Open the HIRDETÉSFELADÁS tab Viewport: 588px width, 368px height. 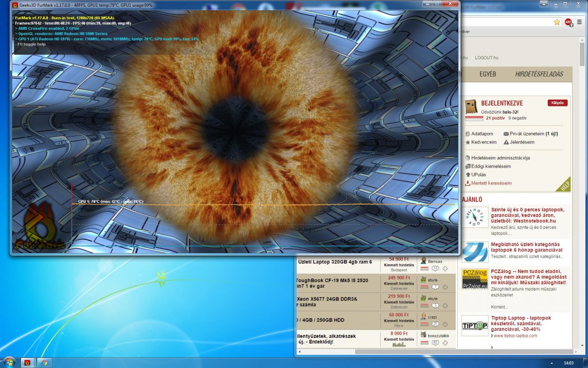539,74
